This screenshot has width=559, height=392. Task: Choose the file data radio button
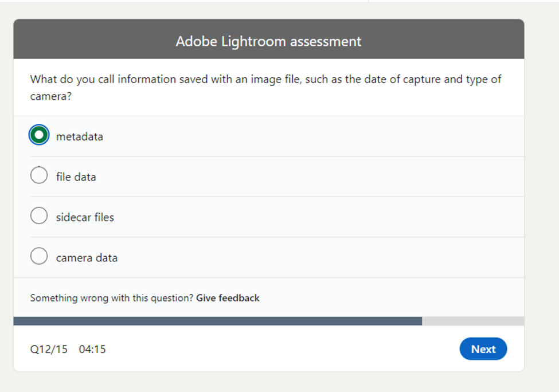(x=38, y=175)
